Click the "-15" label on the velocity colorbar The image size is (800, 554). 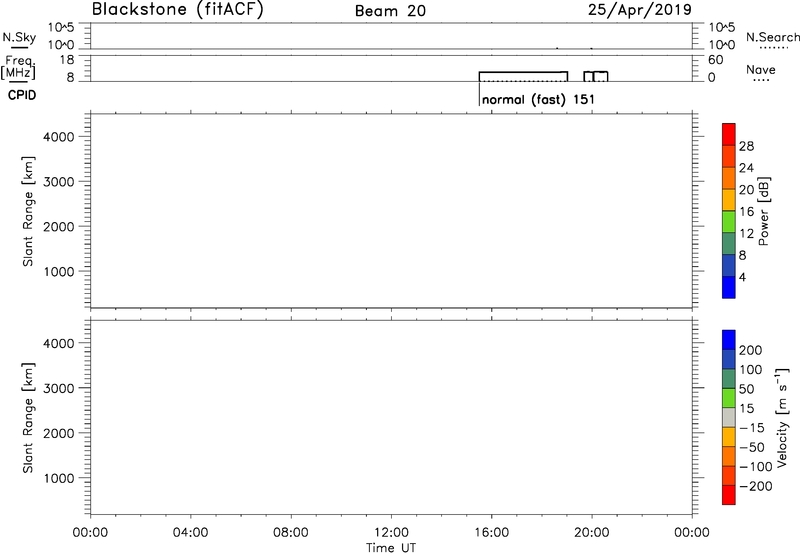coord(752,428)
